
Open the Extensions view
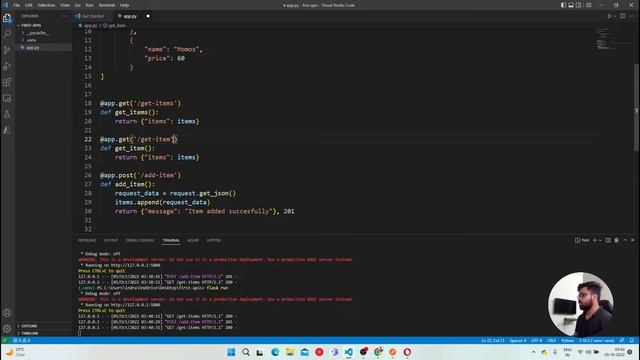pyautogui.click(x=7, y=82)
